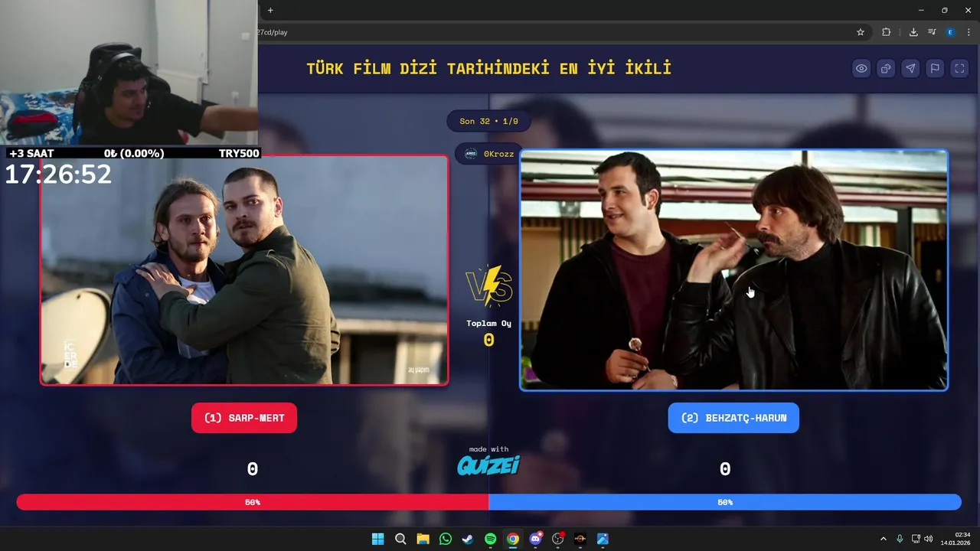Click the +3 SAAT overlay label

[31, 153]
